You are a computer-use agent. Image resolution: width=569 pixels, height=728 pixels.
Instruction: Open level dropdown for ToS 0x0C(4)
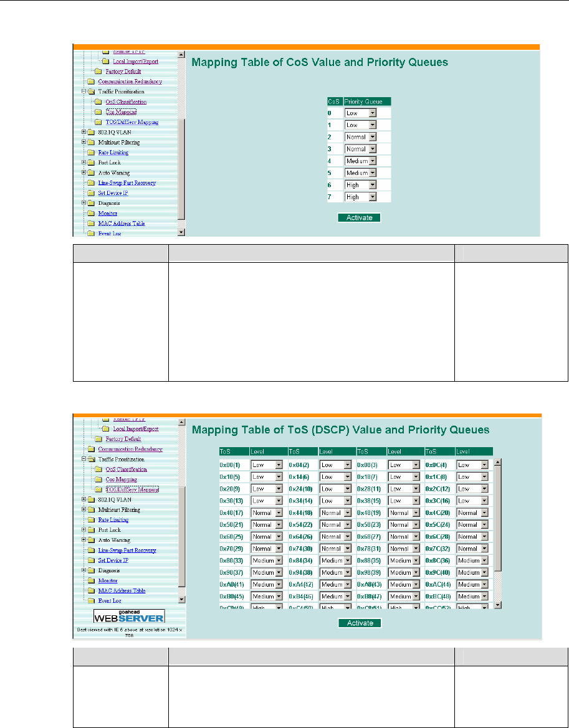click(x=472, y=465)
